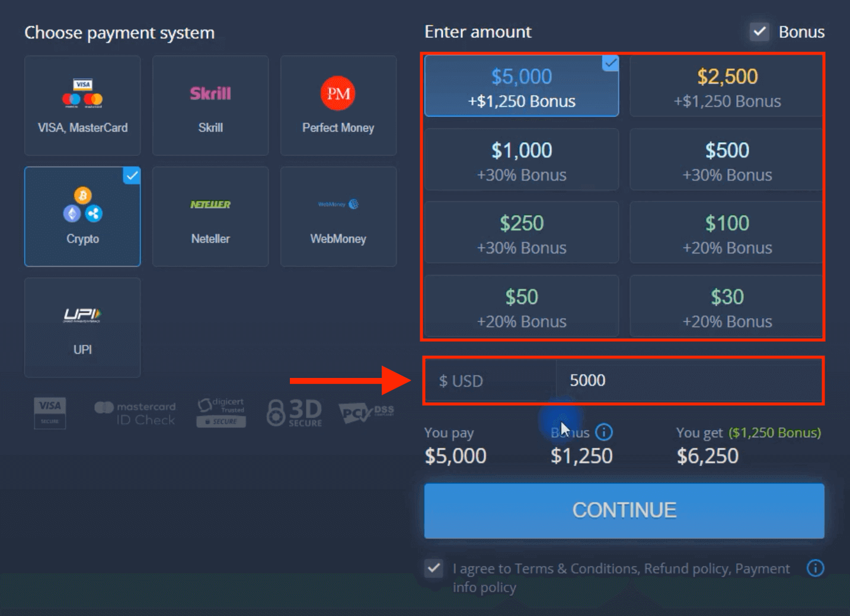Select the Perfect Money payment option

tap(338, 105)
